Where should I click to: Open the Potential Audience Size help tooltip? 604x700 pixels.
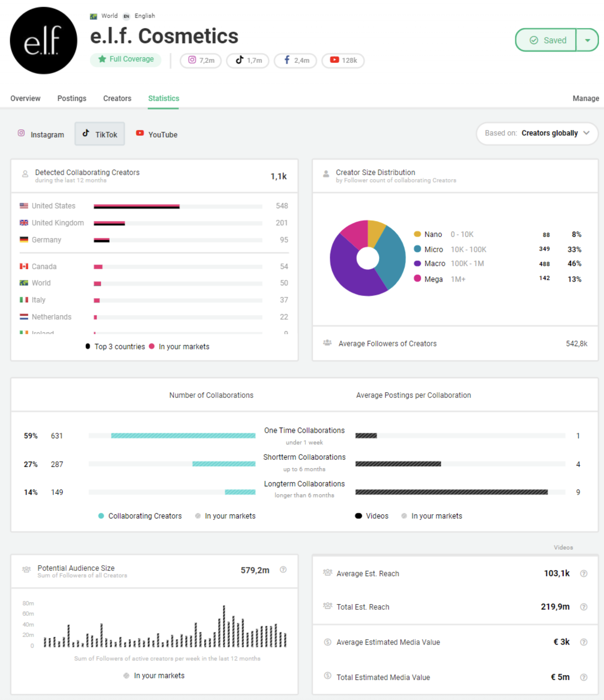pos(283,570)
